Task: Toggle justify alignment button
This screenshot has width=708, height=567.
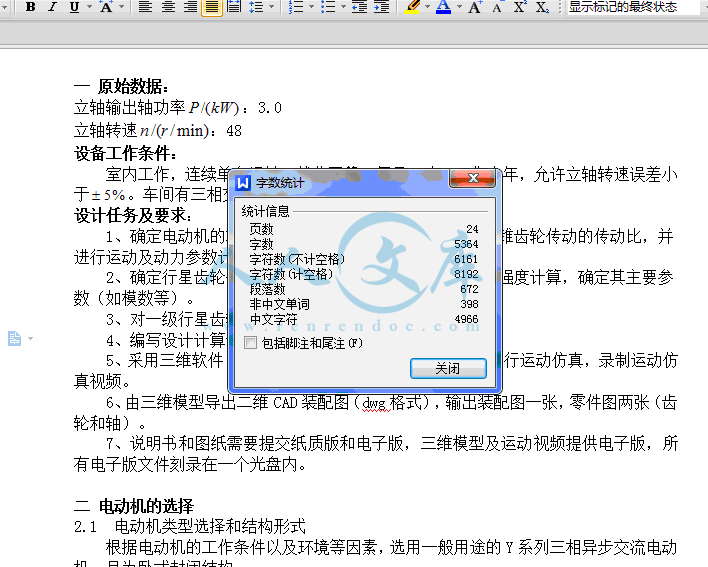Action: pyautogui.click(x=212, y=7)
